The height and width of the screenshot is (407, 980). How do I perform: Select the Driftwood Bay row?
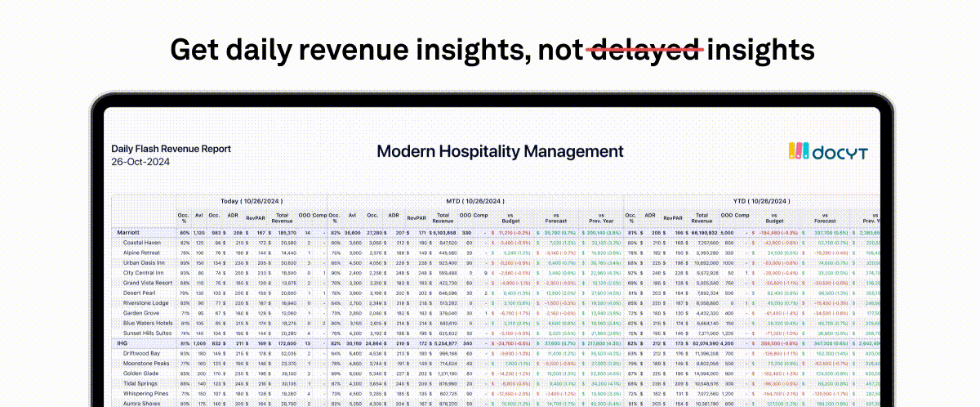pos(496,352)
